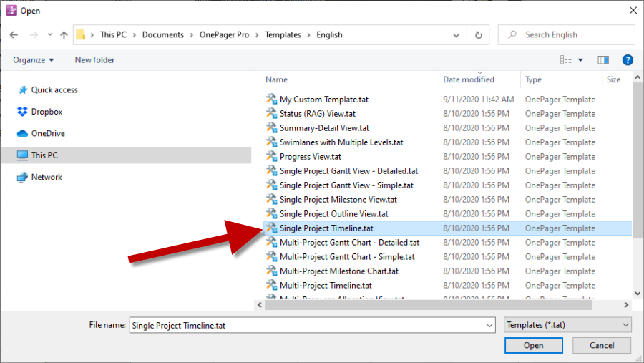Select file name Multi-Project Milestone Chart.tat
This screenshot has width=644, height=363.
tap(339, 271)
